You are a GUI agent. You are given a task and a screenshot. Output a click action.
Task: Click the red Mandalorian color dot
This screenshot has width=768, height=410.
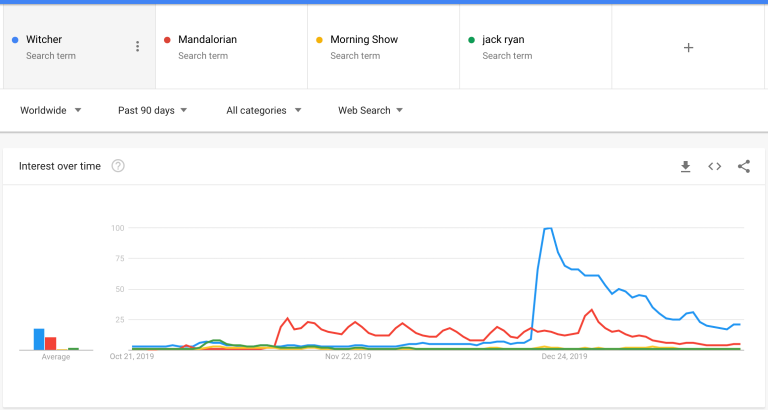tap(167, 40)
